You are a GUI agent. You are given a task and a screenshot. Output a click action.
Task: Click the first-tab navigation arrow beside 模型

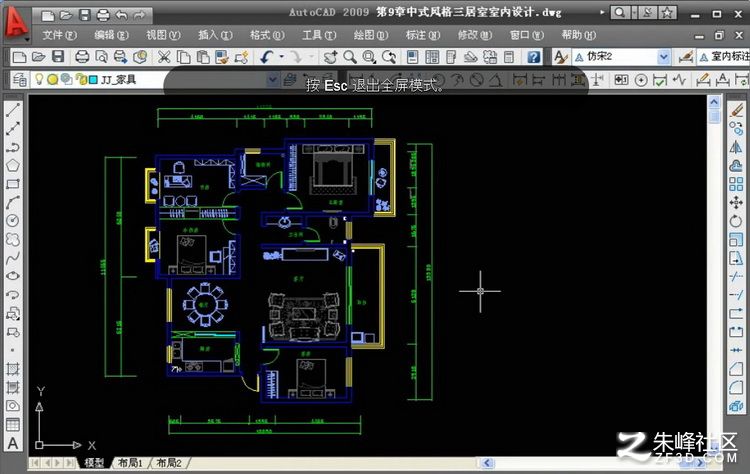pyautogui.click(x=35, y=463)
